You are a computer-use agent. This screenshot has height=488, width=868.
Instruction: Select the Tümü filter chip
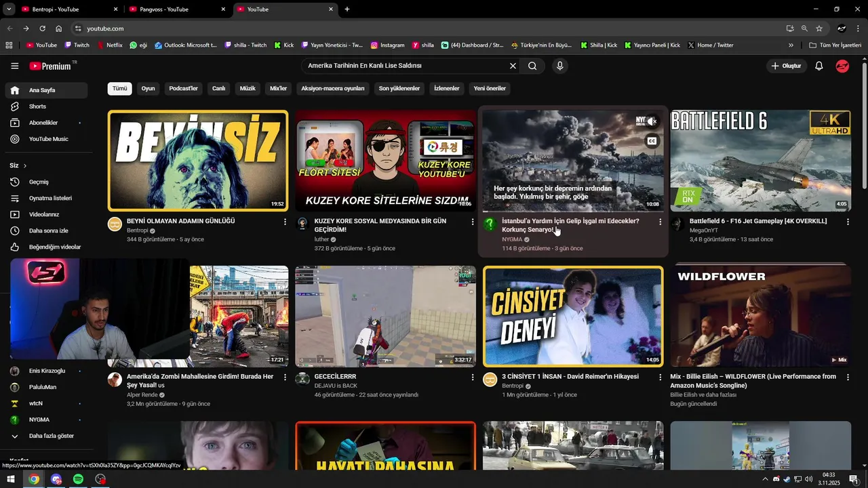pyautogui.click(x=120, y=88)
